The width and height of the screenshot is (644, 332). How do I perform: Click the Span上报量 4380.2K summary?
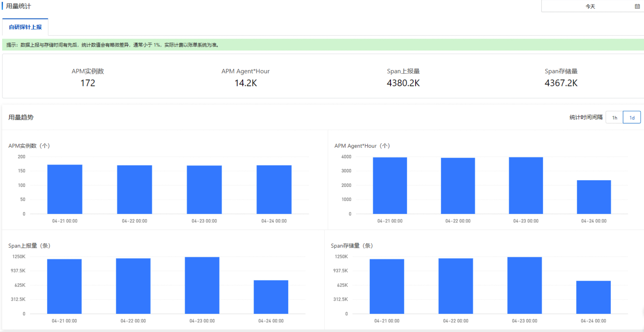[403, 83]
